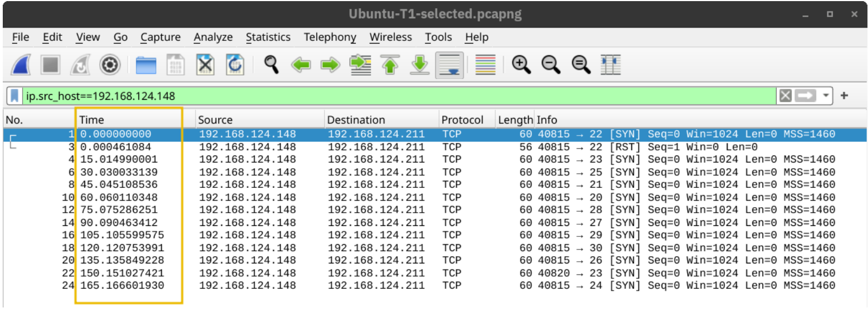Select packet 20 at time 135.135849228

point(435,260)
